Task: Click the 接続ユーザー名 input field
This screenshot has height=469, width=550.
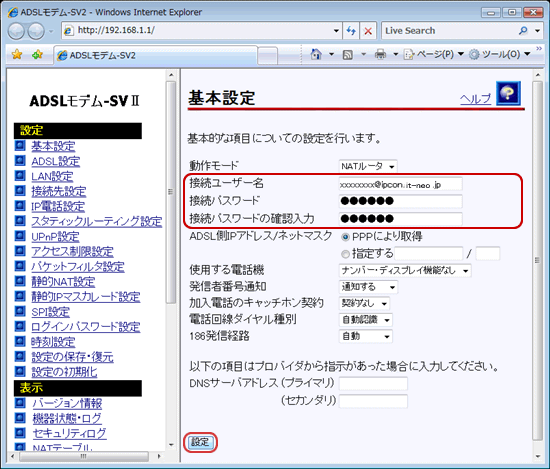Action: 401,185
